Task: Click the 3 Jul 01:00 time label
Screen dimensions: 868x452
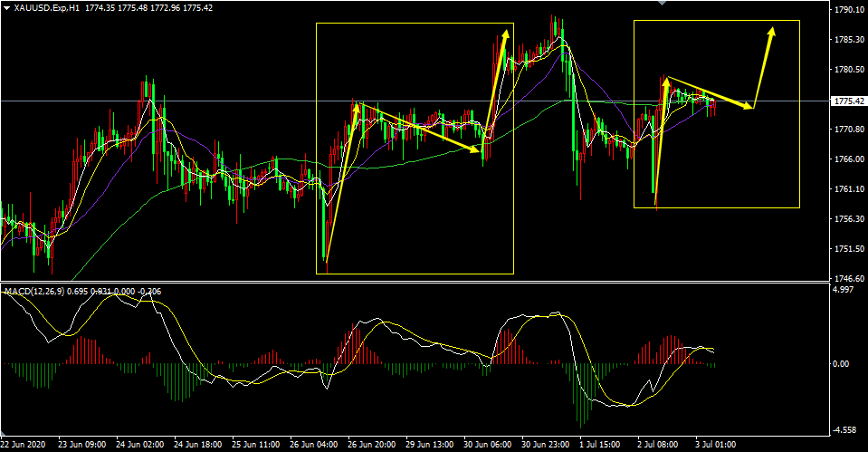Action: pyautogui.click(x=717, y=444)
